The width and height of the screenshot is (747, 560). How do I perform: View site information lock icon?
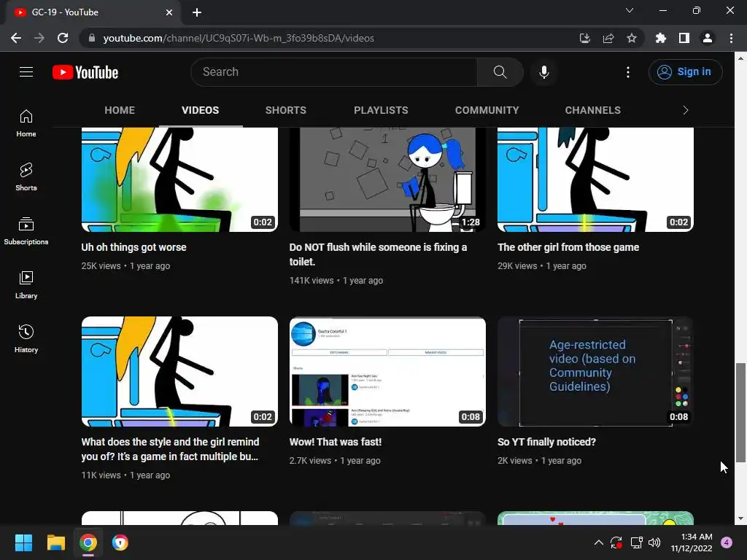point(92,38)
